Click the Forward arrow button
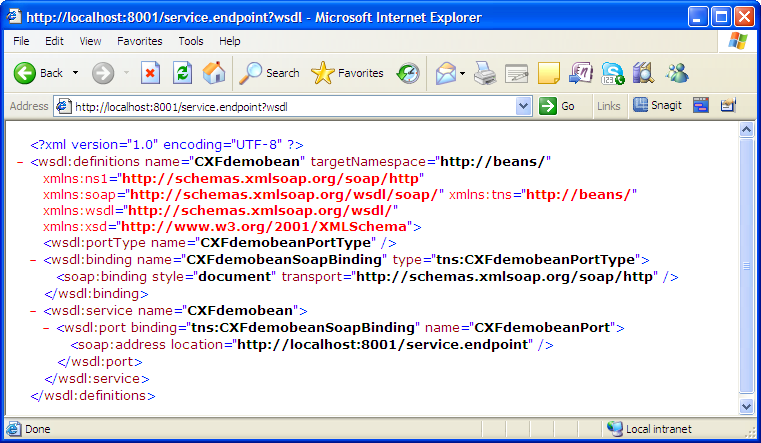The height and width of the screenshot is (443, 761). click(103, 73)
